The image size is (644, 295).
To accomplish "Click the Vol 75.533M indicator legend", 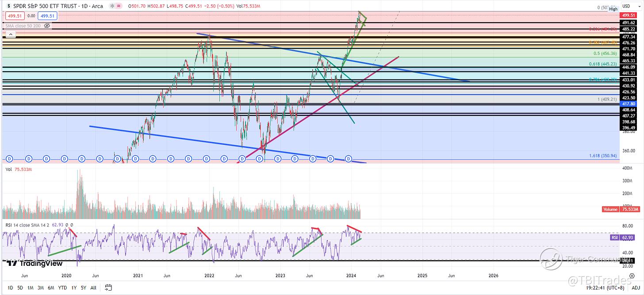I will (x=19, y=169).
